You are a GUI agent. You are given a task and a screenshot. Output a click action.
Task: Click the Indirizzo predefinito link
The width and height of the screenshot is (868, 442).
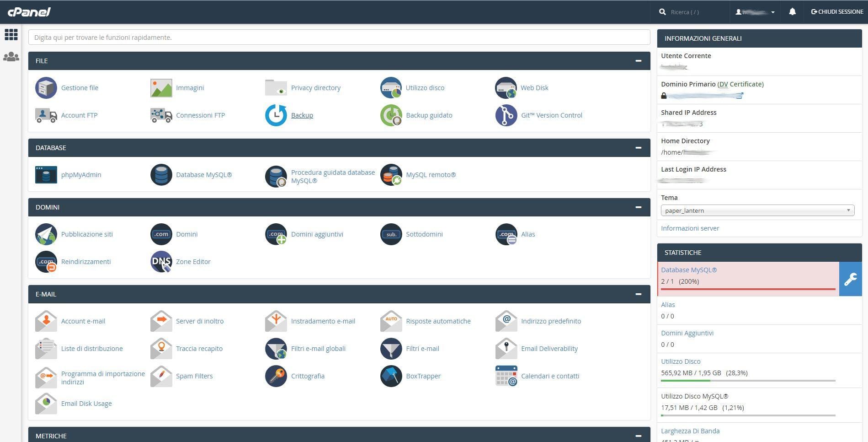551,321
